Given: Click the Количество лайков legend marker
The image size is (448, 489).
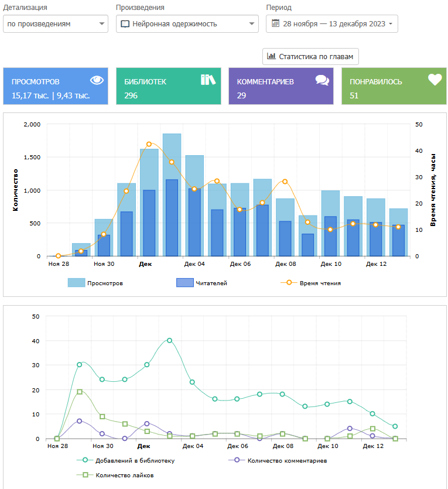Looking at the screenshot, I should point(86,475).
